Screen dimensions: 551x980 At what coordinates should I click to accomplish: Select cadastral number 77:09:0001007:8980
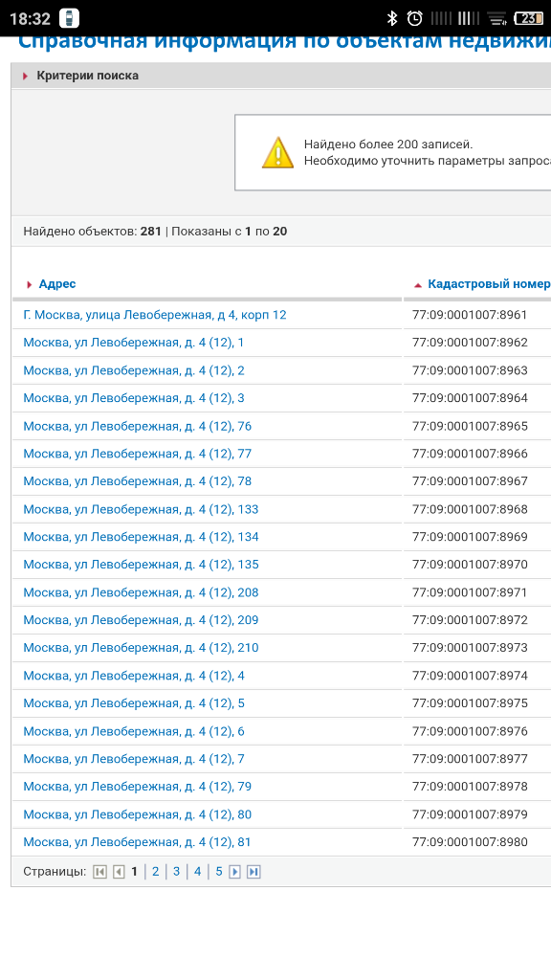[x=470, y=842]
